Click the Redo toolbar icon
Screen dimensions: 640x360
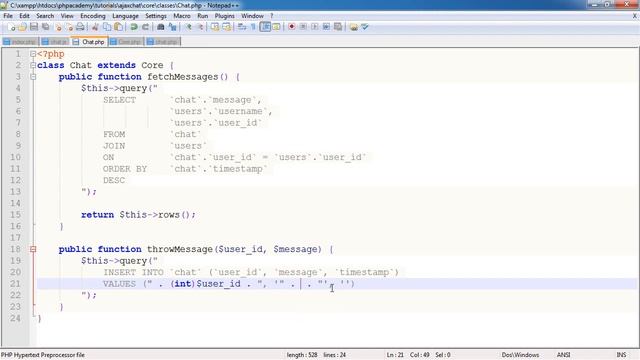[x=145, y=27]
